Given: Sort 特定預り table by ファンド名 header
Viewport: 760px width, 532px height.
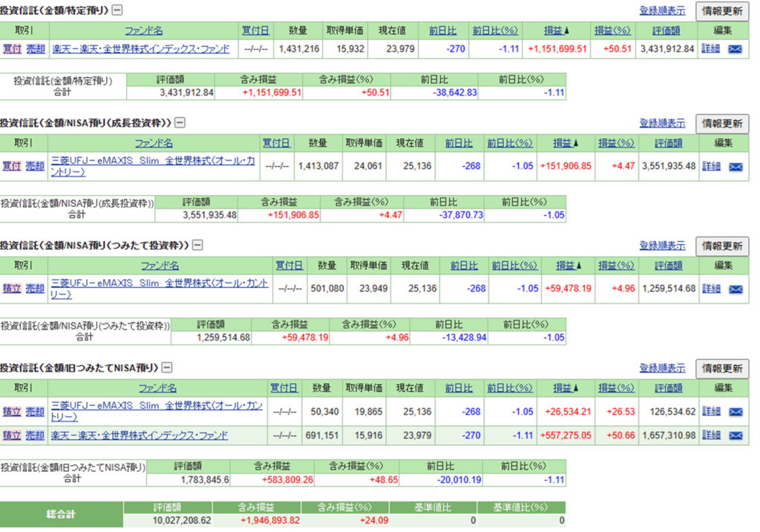Looking at the screenshot, I should (x=143, y=30).
